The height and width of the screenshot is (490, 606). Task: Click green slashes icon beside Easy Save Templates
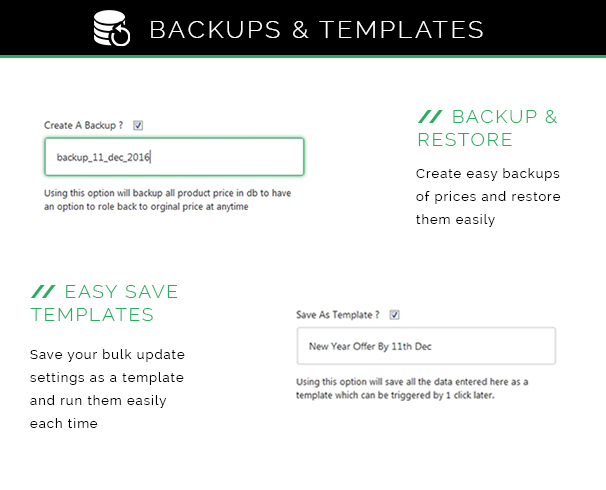point(43,291)
